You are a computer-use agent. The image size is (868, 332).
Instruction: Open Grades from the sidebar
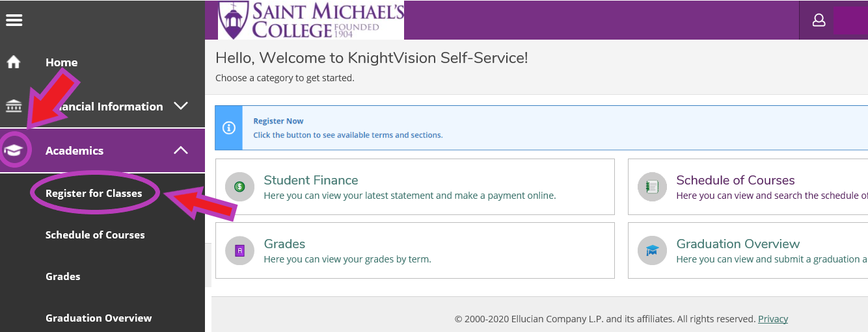click(63, 276)
